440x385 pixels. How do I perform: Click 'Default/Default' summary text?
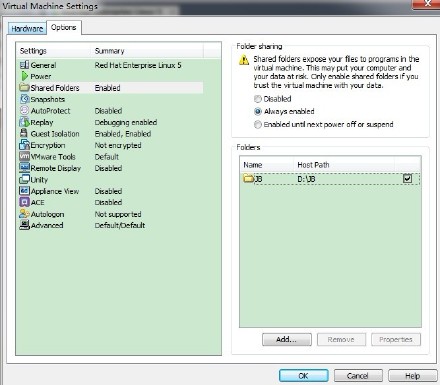pos(120,225)
